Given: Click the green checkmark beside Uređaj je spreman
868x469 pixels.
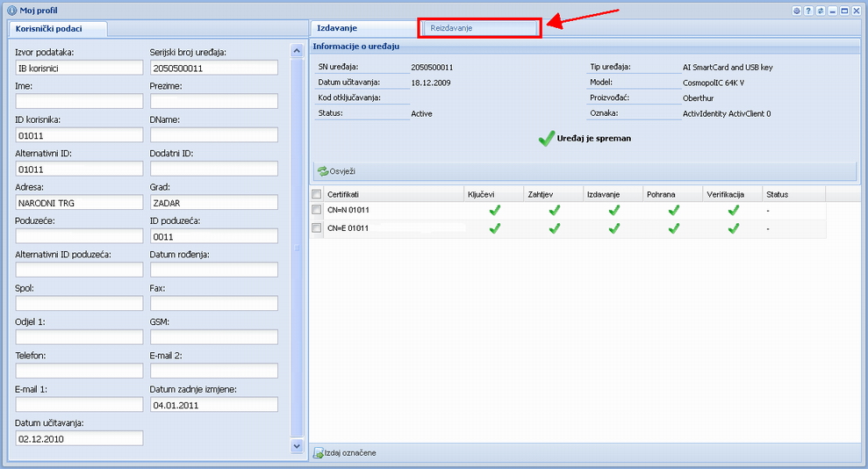Looking at the screenshot, I should point(546,138).
